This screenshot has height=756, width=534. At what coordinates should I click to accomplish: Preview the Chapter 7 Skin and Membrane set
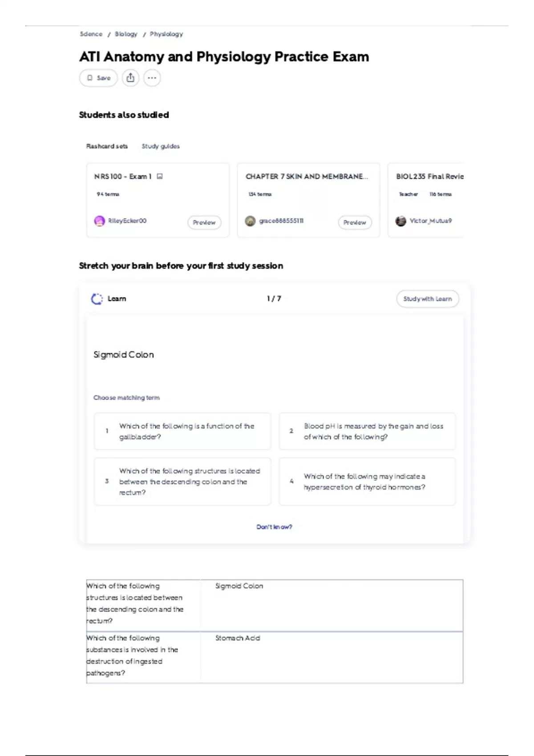pos(355,222)
